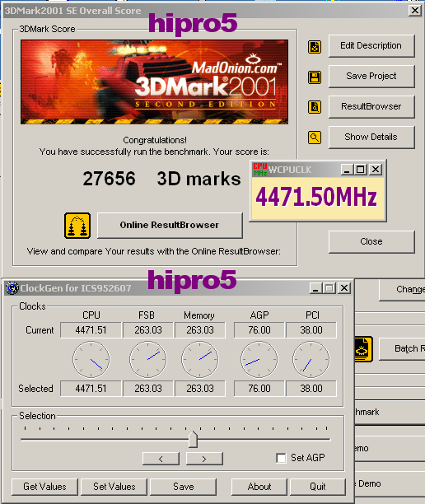Click the ClockGen title bar app icon

[x=12, y=288]
